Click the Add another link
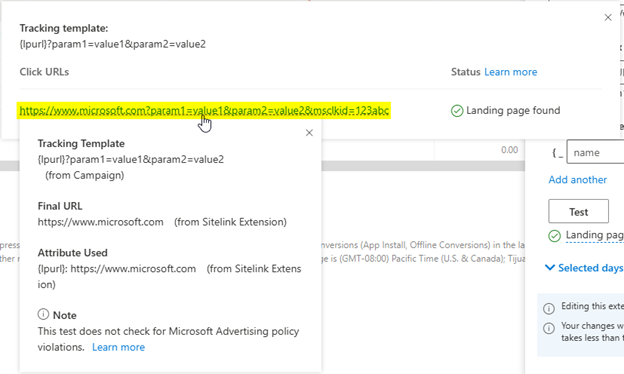Viewport: 624px width, 374px height. [x=577, y=180]
